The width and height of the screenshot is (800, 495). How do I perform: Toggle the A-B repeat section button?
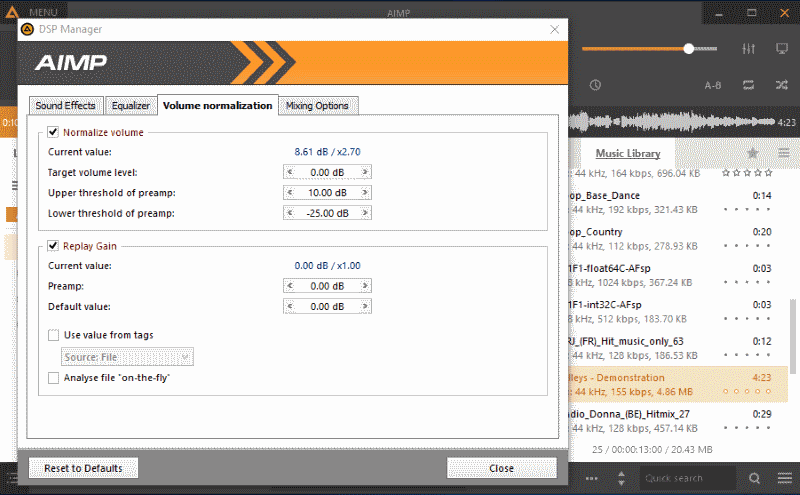point(713,85)
